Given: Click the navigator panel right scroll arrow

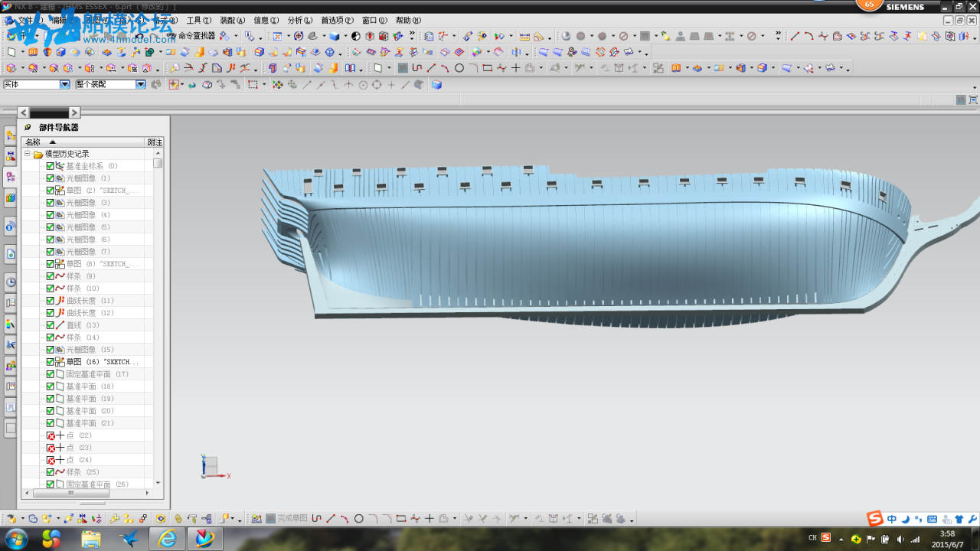Looking at the screenshot, I should click(x=74, y=112).
